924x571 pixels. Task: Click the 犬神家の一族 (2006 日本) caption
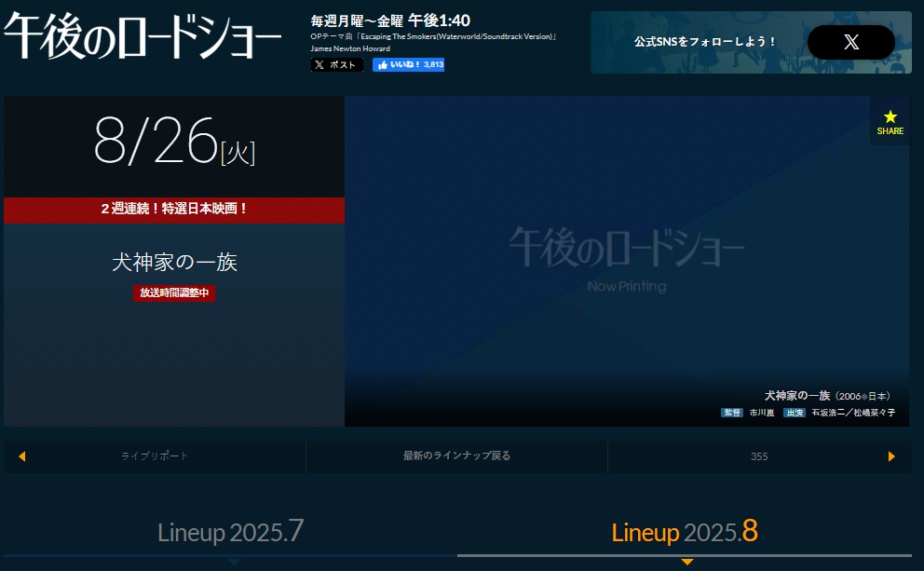coord(829,396)
